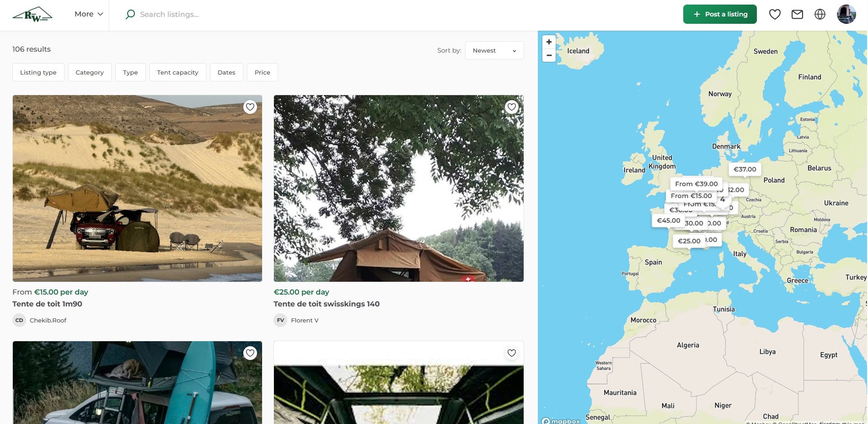View Chekib.Roof profile
The image size is (868, 424).
48,320
